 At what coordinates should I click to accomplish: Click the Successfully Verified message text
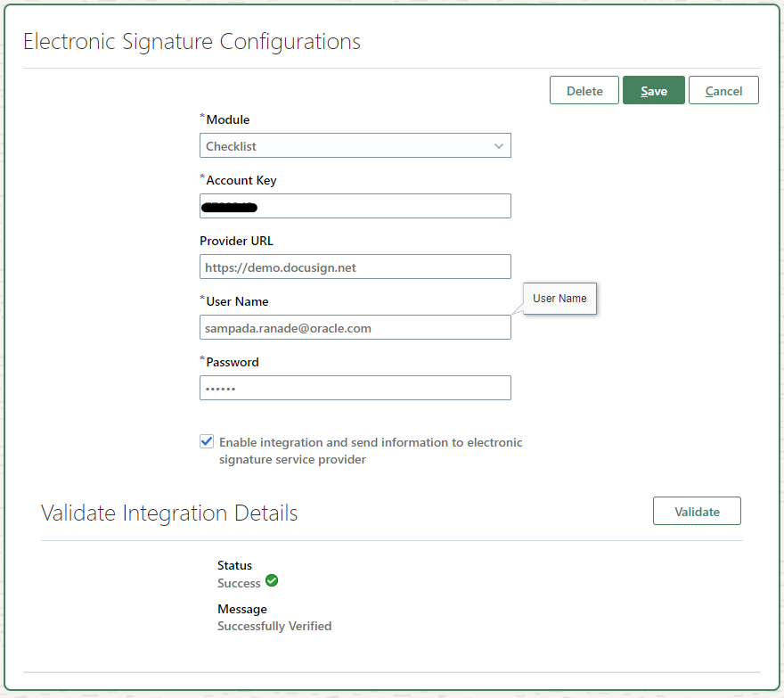pos(274,627)
